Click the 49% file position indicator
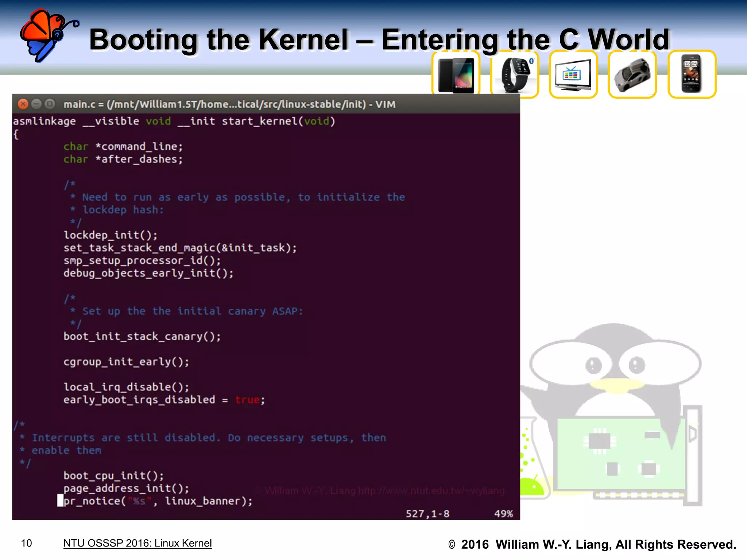Screen dimensions: 747x560 click(503, 514)
